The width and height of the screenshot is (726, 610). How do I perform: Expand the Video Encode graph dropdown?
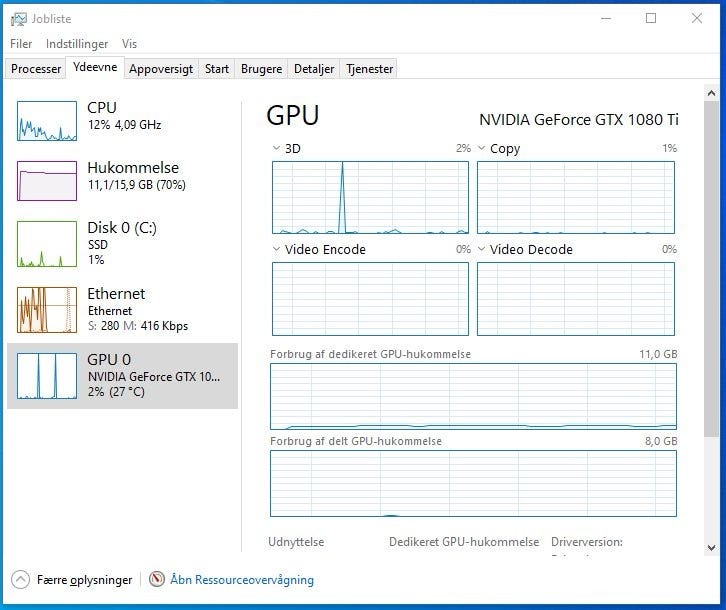[277, 249]
